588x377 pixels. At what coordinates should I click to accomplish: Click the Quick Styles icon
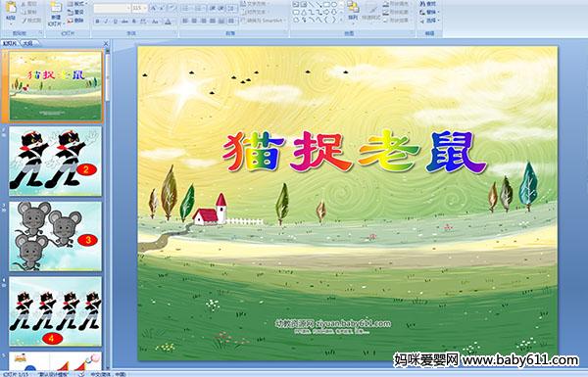(x=371, y=8)
